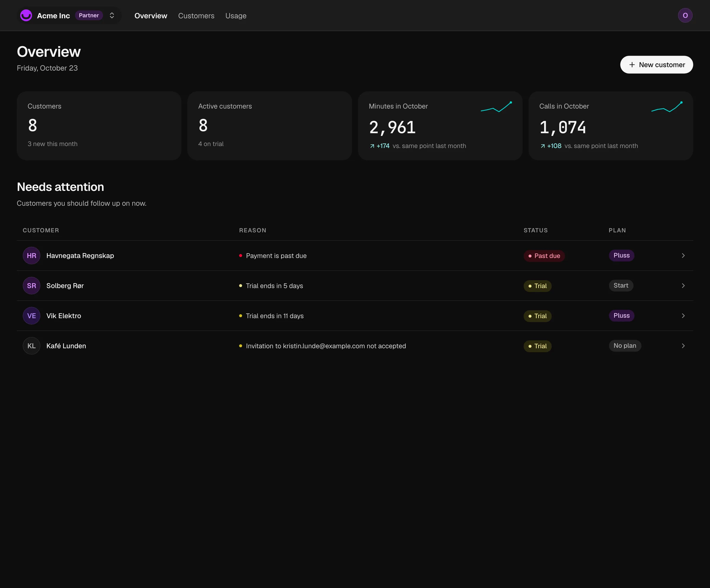The image size is (710, 588).
Task: Switch to the Overview tab
Action: click(x=151, y=16)
